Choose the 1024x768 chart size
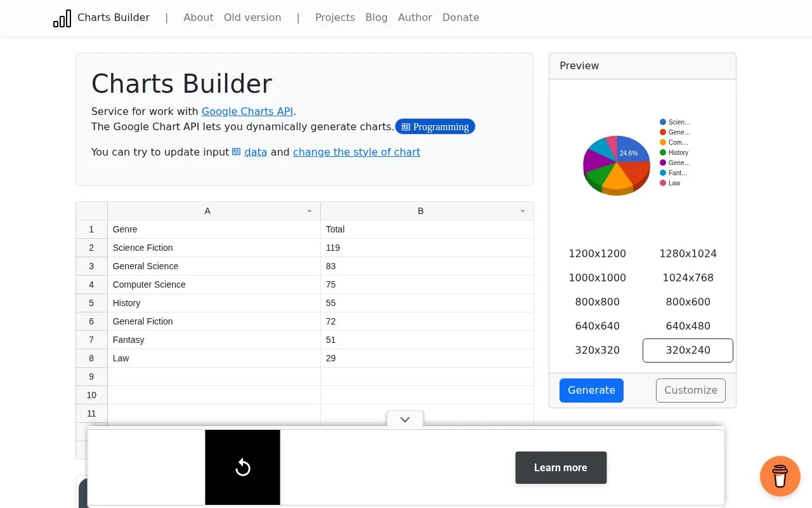 click(688, 277)
